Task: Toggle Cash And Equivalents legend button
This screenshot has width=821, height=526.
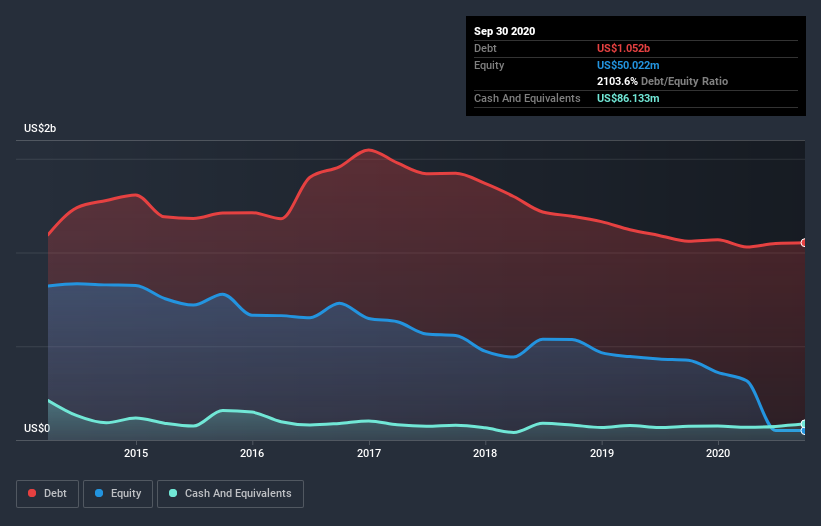Action: pyautogui.click(x=230, y=494)
